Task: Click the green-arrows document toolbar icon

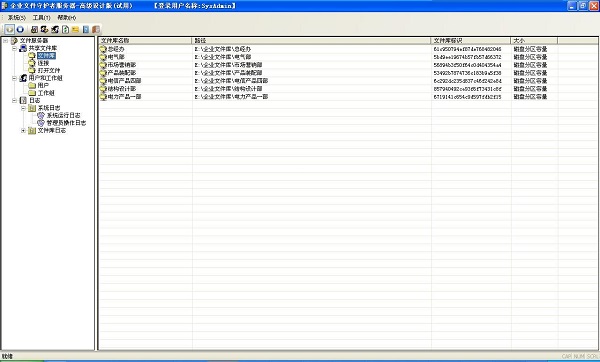Action: coord(65,29)
